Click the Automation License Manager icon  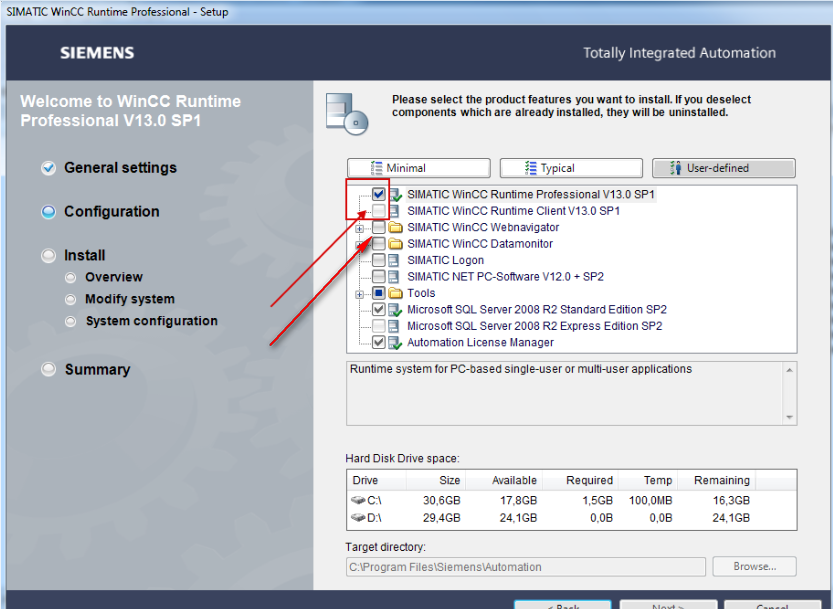coord(395,343)
